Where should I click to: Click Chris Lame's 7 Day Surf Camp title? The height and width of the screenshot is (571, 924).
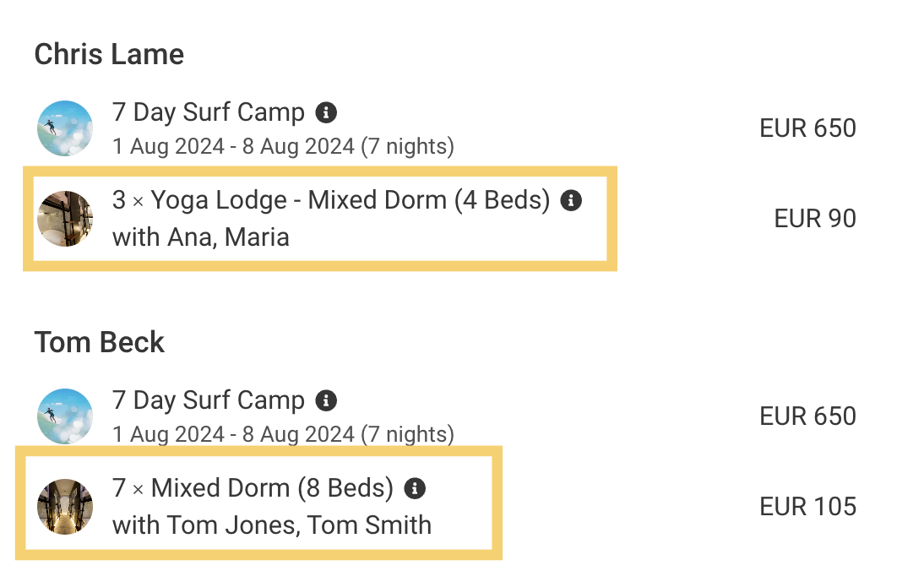[x=209, y=112]
